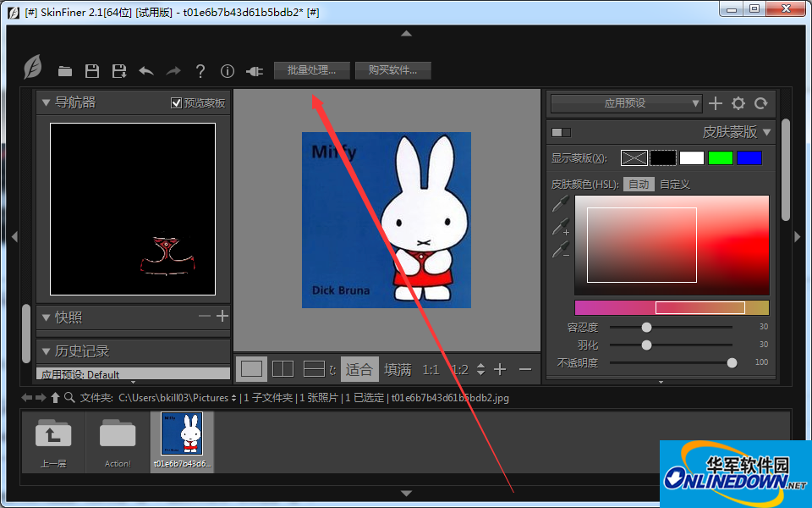The image size is (812, 508).
Task: Open help question mark icon
Action: point(200,71)
